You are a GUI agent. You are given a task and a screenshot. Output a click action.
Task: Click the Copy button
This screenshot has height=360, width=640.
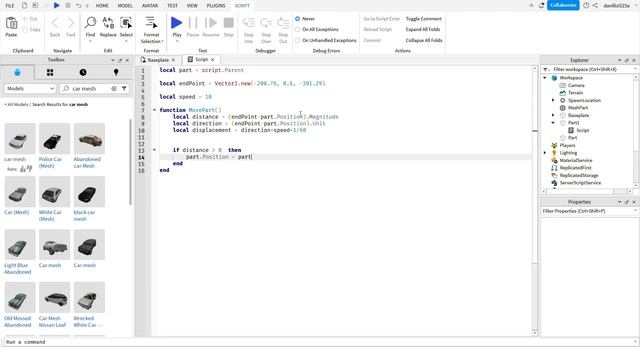click(31, 29)
